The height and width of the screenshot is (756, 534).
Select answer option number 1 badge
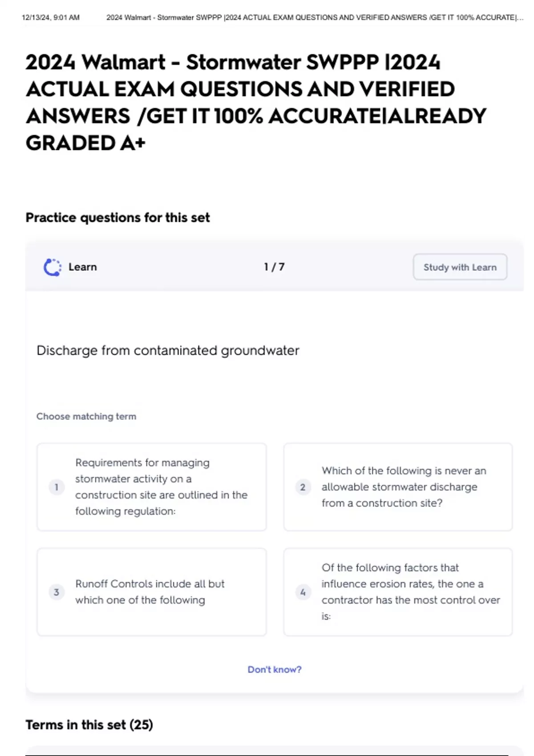tap(57, 487)
